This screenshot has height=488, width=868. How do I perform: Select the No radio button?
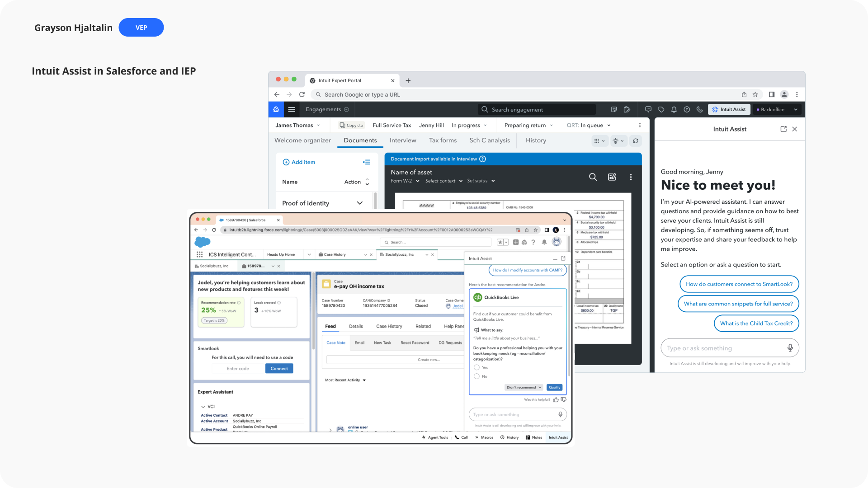click(x=476, y=376)
